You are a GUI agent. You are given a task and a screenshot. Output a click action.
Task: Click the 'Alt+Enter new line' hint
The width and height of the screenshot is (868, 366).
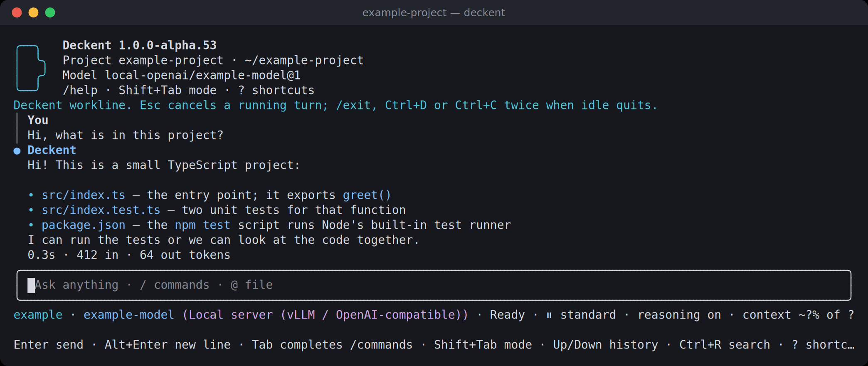click(168, 345)
